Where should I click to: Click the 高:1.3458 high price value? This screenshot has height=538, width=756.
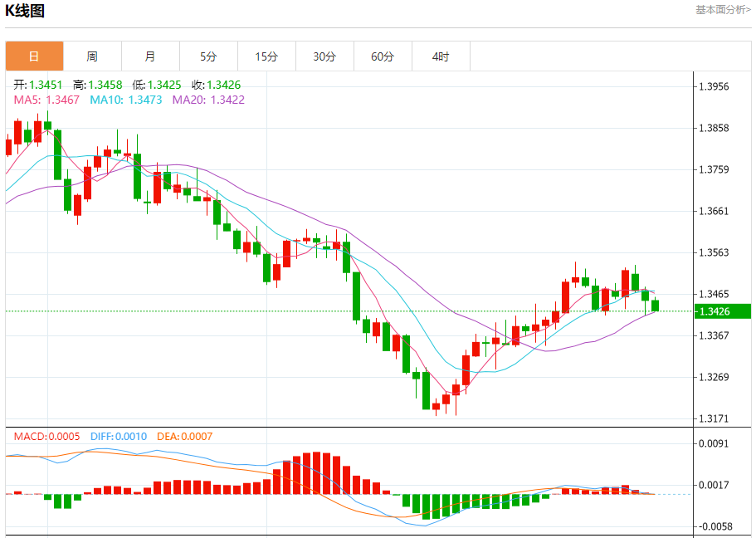pyautogui.click(x=97, y=85)
